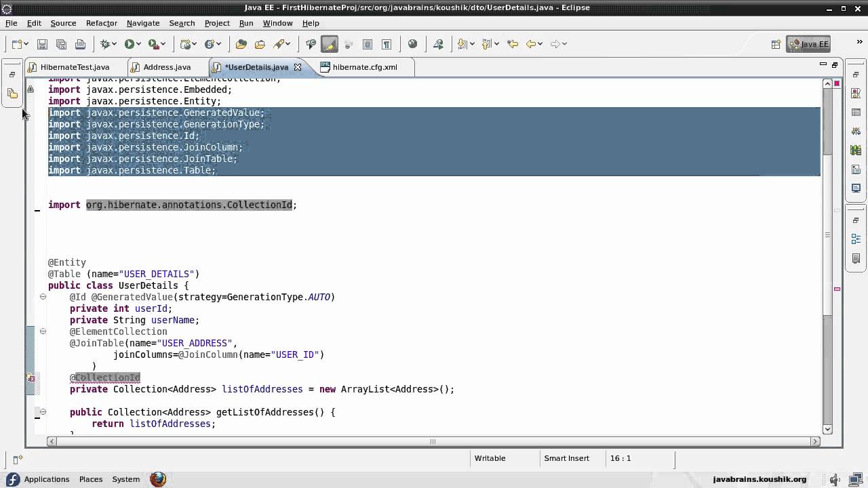The image size is (868, 488).
Task: Toggle Mark Occurrences highlighter button
Action: pyautogui.click(x=330, y=44)
